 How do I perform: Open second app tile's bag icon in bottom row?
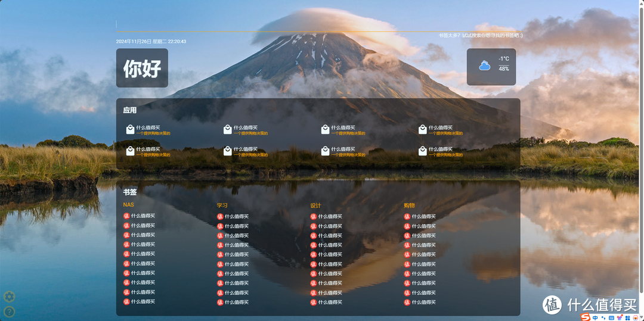228,151
